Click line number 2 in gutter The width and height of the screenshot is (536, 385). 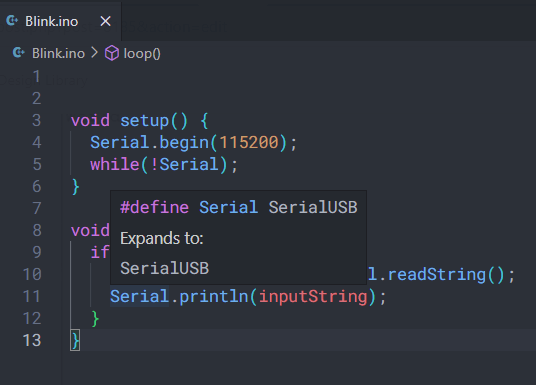[x=37, y=98]
